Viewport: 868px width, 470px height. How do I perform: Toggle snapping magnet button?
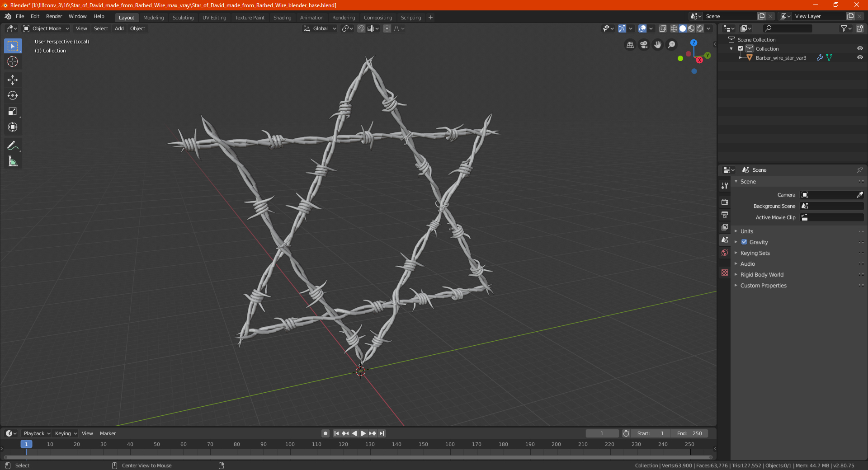361,28
